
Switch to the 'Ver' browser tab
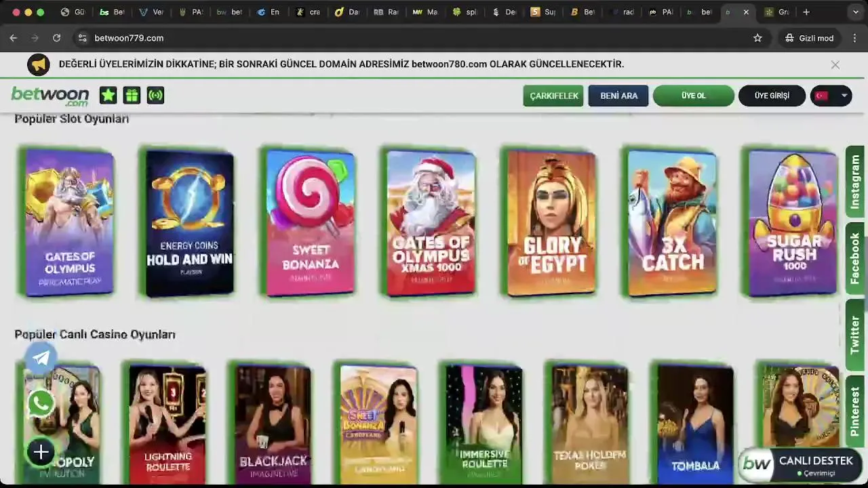[151, 12]
